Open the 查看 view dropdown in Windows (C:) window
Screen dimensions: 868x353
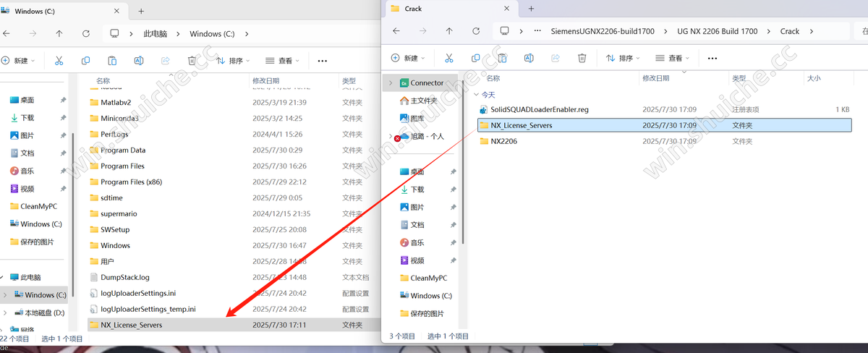pos(283,61)
